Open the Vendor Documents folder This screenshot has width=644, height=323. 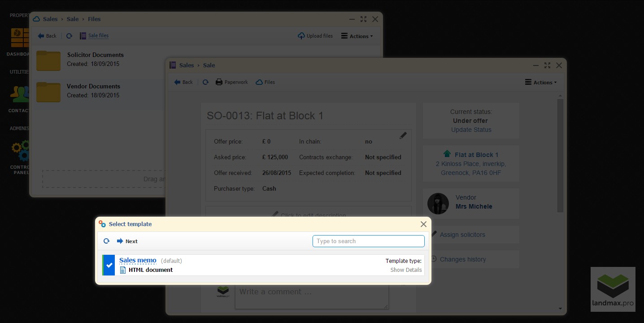click(48, 92)
